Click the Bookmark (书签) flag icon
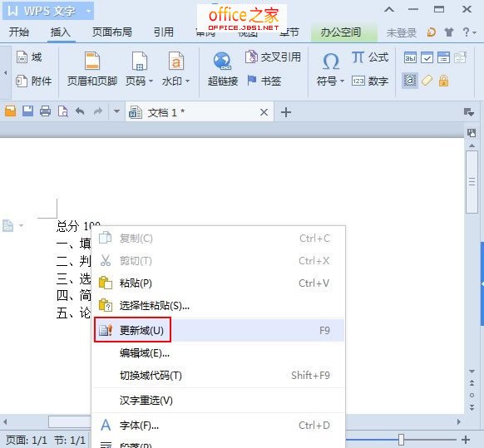 252,81
